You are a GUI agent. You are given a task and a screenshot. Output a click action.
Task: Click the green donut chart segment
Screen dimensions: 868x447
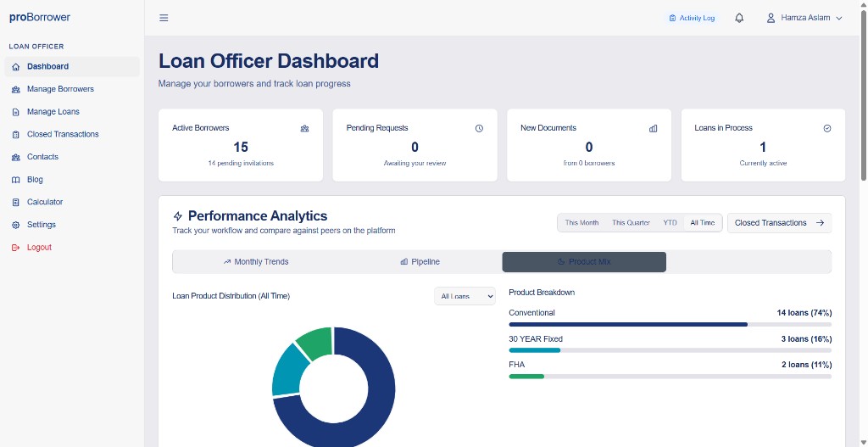[x=317, y=343]
